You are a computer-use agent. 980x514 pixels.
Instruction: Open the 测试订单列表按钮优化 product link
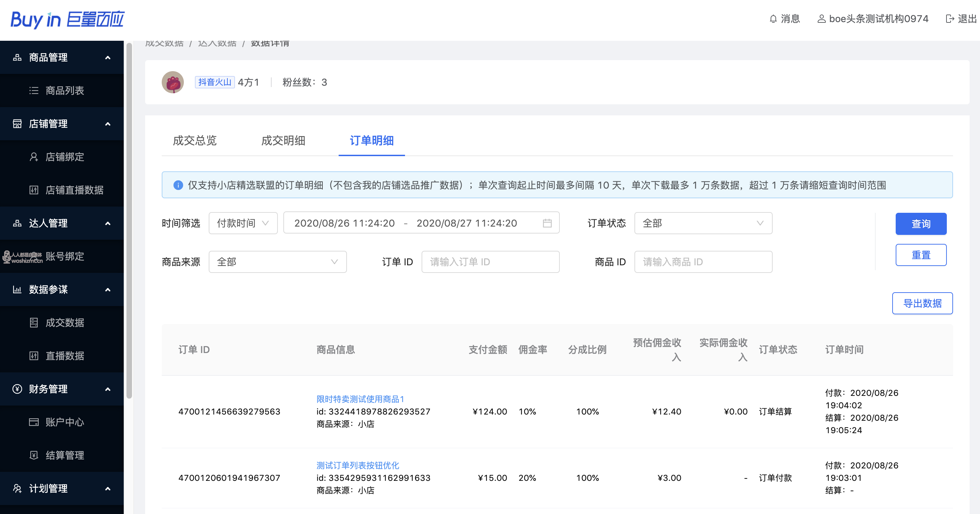[358, 465]
